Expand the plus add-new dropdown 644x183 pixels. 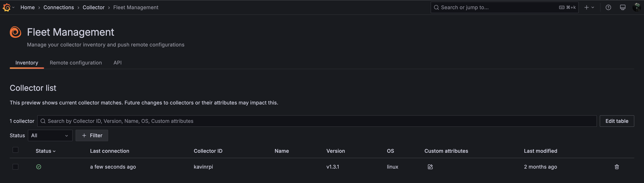click(x=589, y=8)
